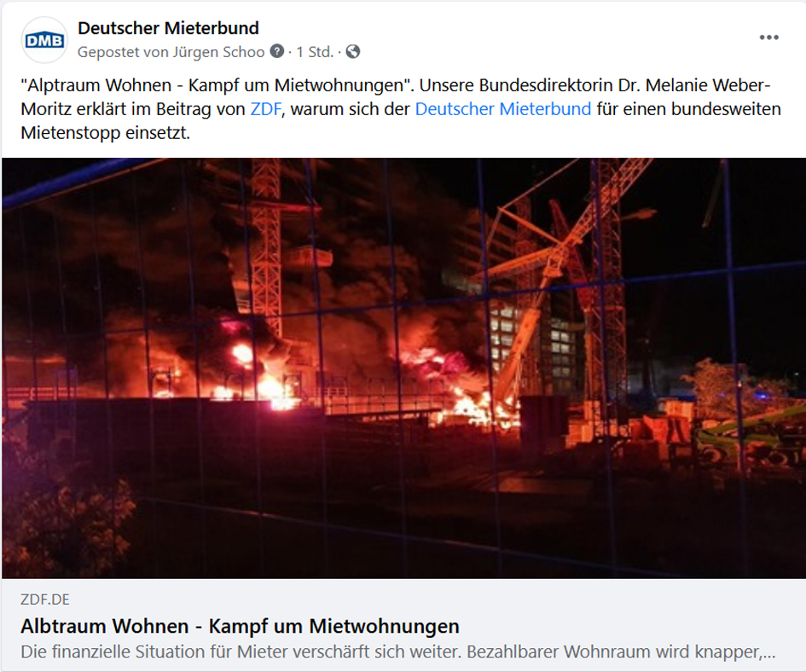Open the burning construction site preview image
Viewport: 806px width, 672px height.
point(403,368)
